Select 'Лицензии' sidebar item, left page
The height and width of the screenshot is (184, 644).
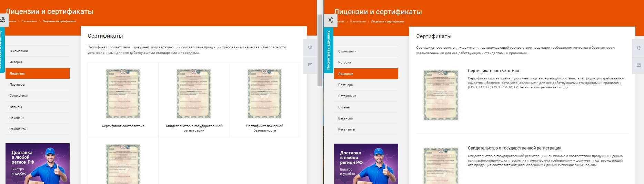pyautogui.click(x=38, y=74)
